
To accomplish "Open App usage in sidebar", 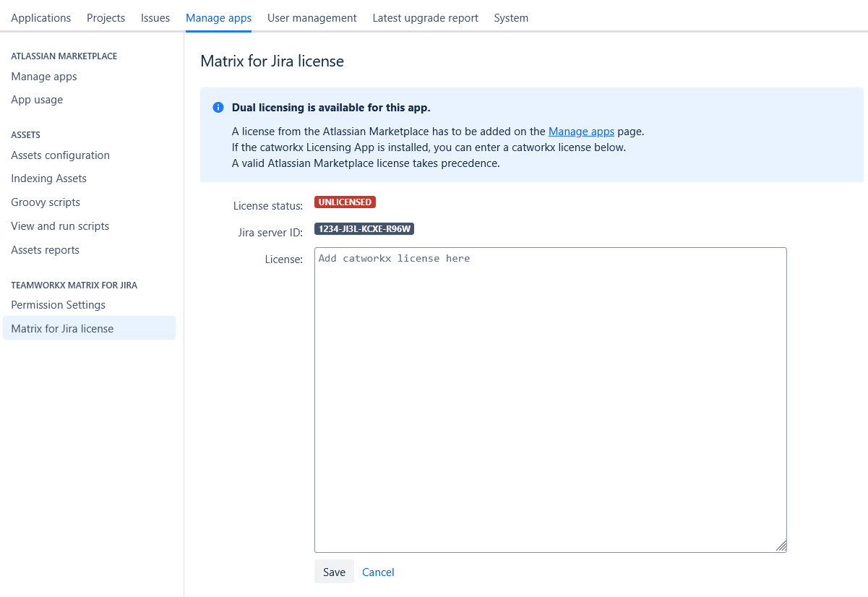I will 37,100.
